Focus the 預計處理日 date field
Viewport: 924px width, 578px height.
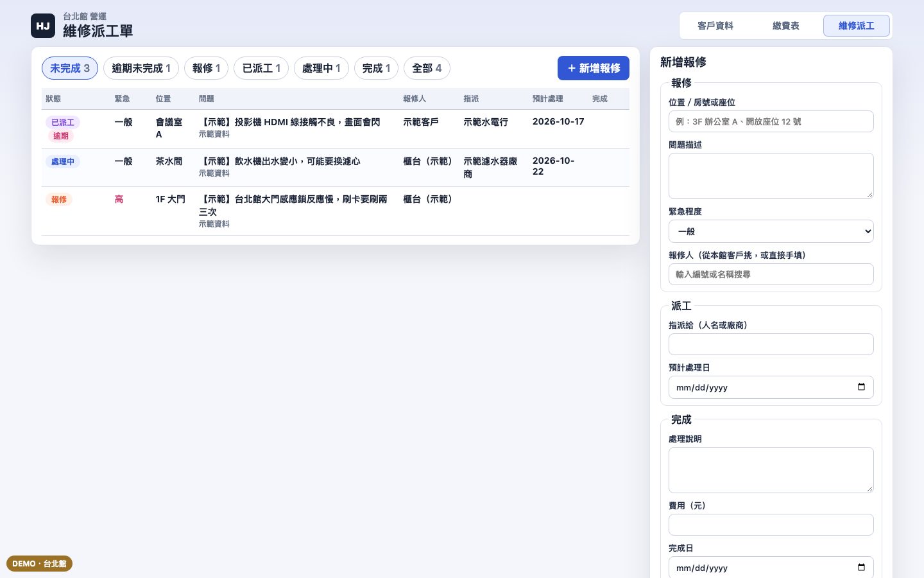[x=771, y=387]
